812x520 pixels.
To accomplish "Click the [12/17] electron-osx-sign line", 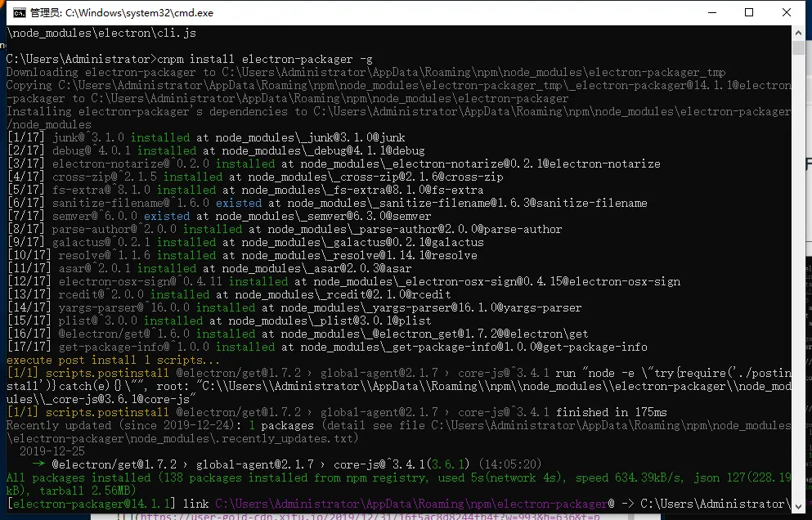I will point(344,281).
